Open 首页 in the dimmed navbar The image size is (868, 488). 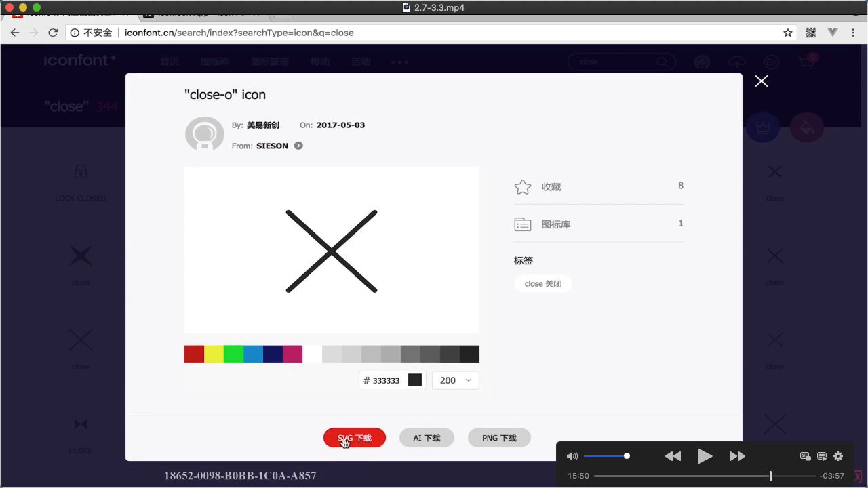pyautogui.click(x=170, y=62)
